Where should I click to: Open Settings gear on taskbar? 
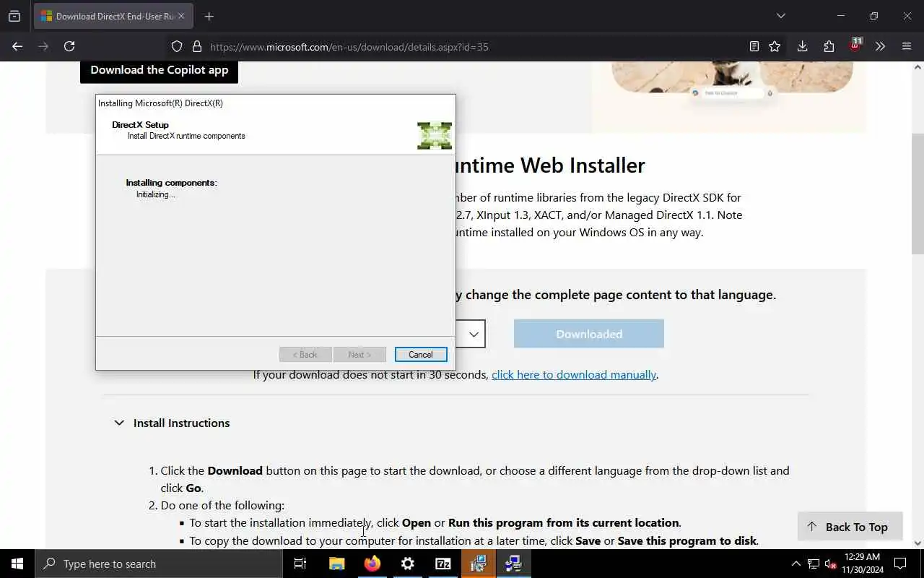click(407, 564)
